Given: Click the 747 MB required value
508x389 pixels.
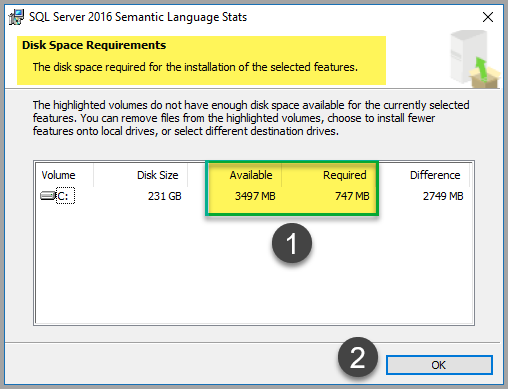Looking at the screenshot, I should click(352, 196).
